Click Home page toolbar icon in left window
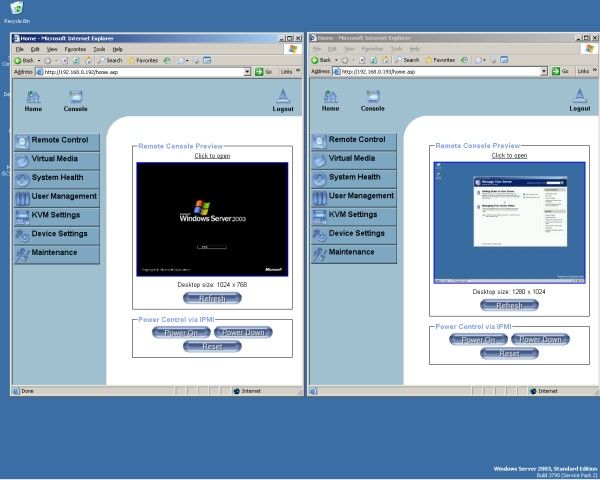600x480 pixels. pyautogui.click(x=88, y=60)
